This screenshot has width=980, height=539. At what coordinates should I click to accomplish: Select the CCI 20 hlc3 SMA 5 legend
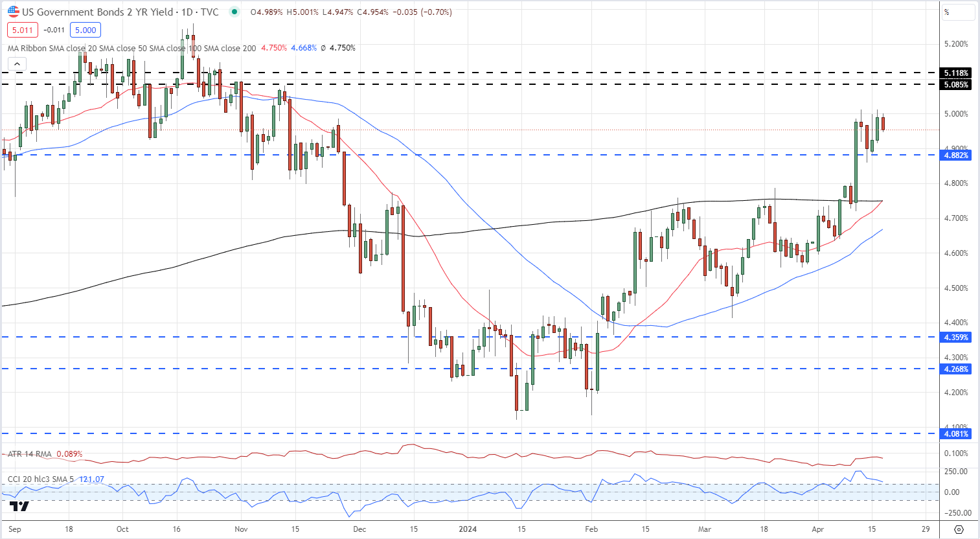(41, 479)
